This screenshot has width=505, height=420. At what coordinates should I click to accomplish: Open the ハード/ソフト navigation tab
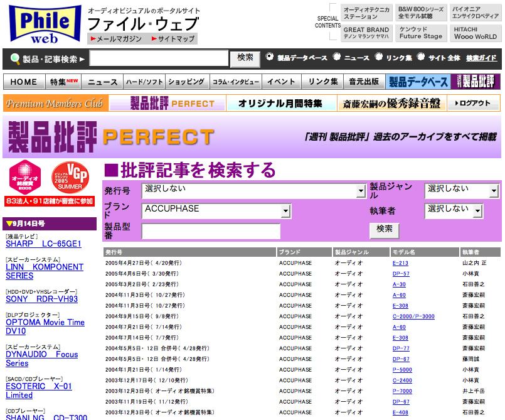[x=144, y=82]
